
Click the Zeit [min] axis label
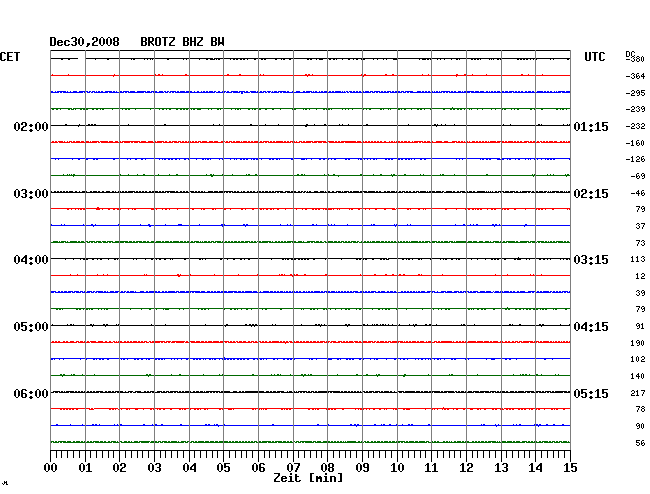[307, 479]
